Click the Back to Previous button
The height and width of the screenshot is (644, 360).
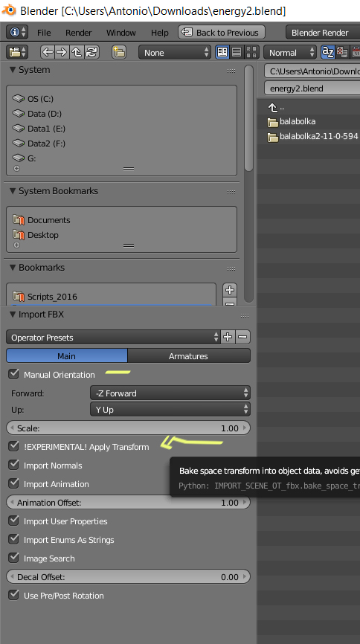222,32
